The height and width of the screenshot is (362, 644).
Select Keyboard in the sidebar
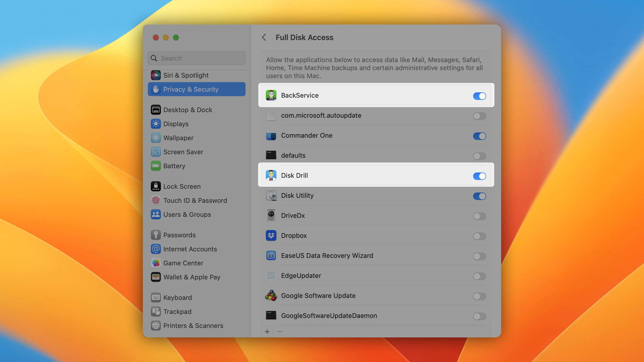pyautogui.click(x=197, y=297)
